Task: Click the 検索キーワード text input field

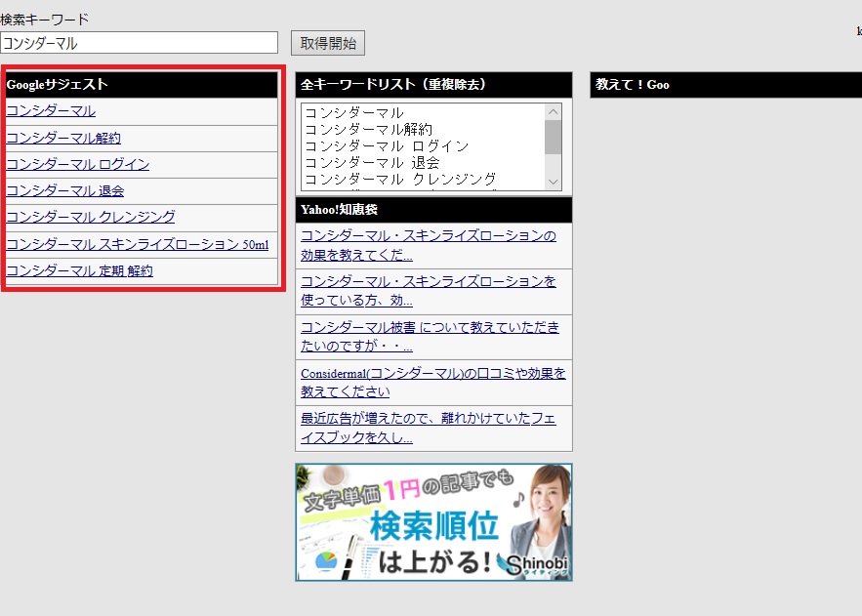Action: pyautogui.click(x=140, y=43)
